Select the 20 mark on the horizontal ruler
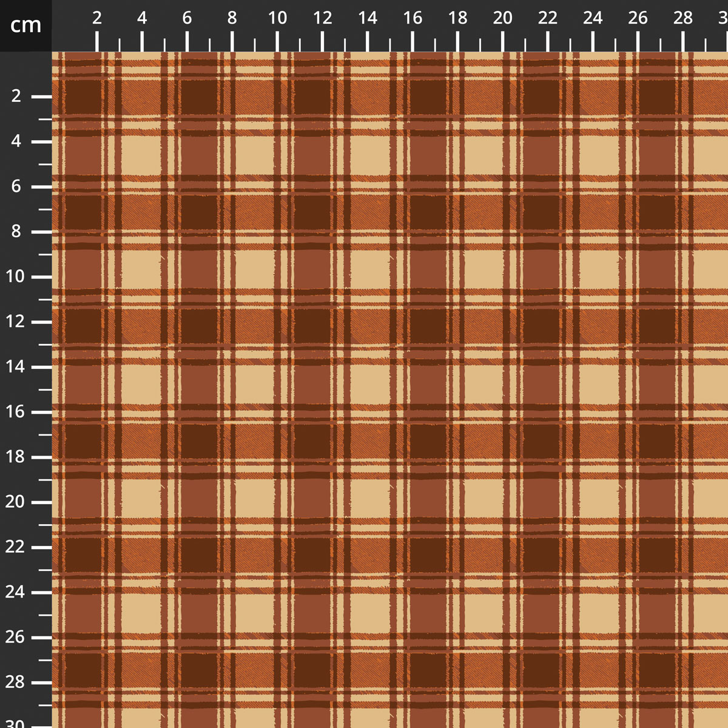The width and height of the screenshot is (728, 728). (502, 18)
